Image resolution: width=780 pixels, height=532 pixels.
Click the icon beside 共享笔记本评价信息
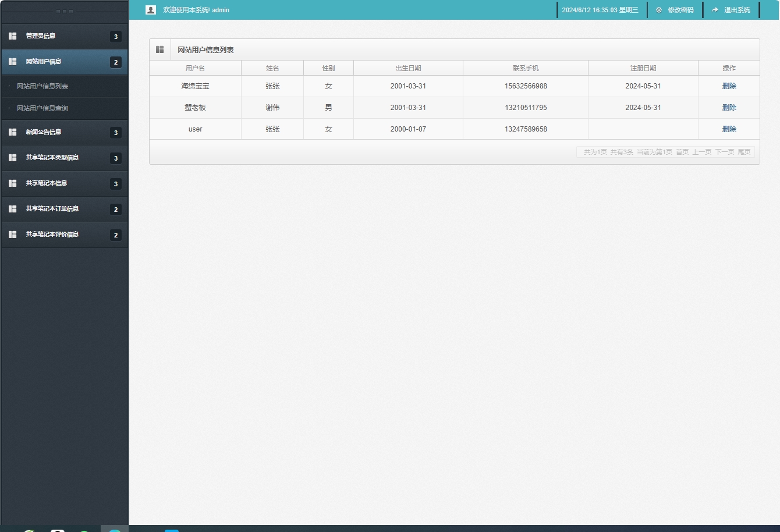coord(13,235)
